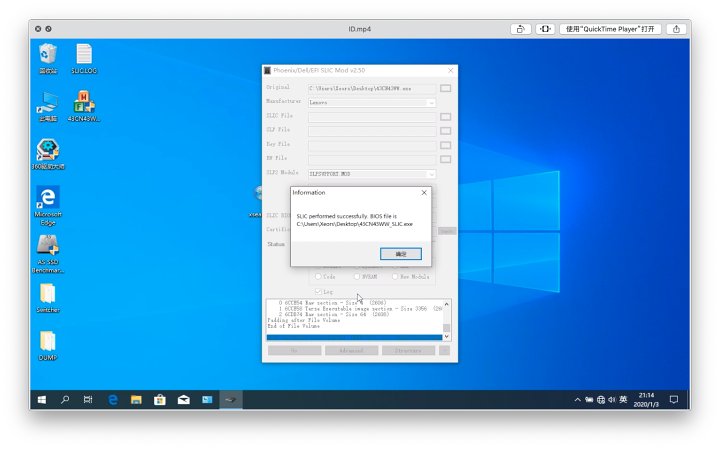This screenshot has height=449, width=720.
Task: Open the SLICLOG text file icon
Action: click(84, 55)
